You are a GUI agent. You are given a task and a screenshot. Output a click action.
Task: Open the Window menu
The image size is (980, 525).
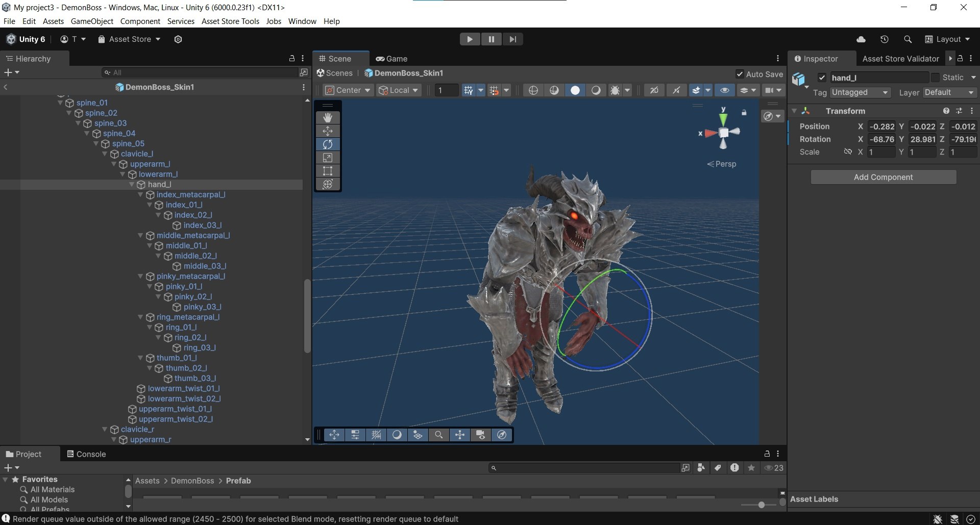(x=302, y=21)
